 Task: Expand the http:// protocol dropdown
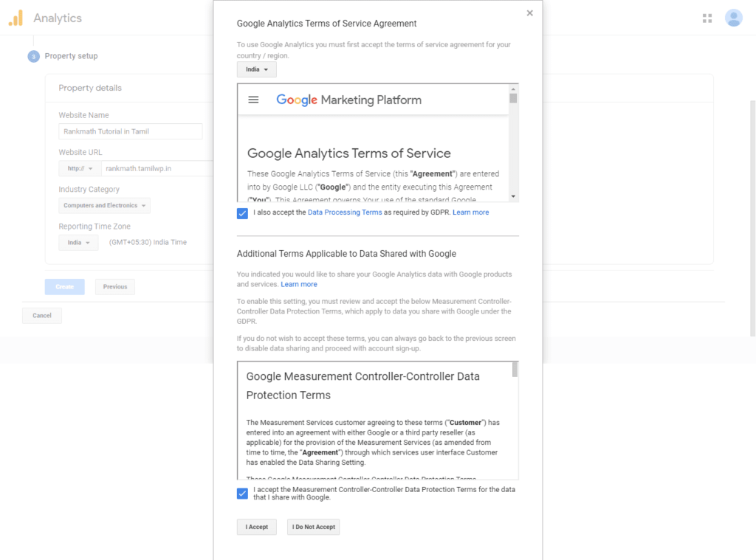pyautogui.click(x=80, y=169)
